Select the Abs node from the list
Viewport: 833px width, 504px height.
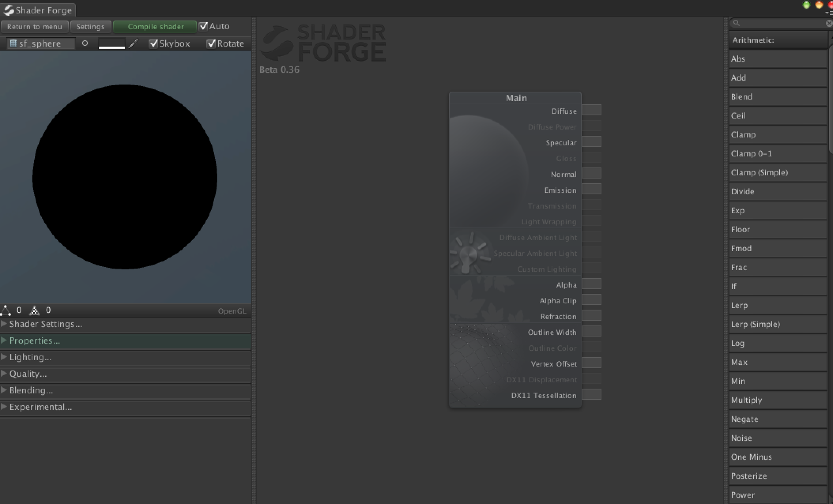pos(778,59)
